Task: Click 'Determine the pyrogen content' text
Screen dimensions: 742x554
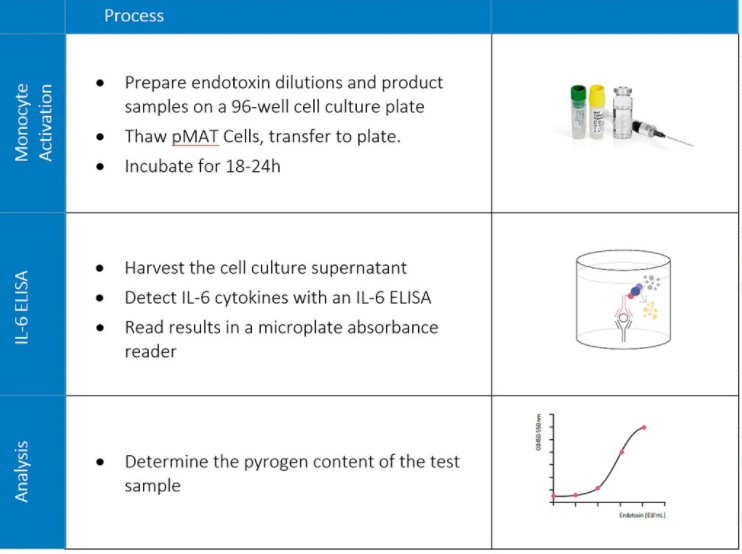Action: pos(292,473)
